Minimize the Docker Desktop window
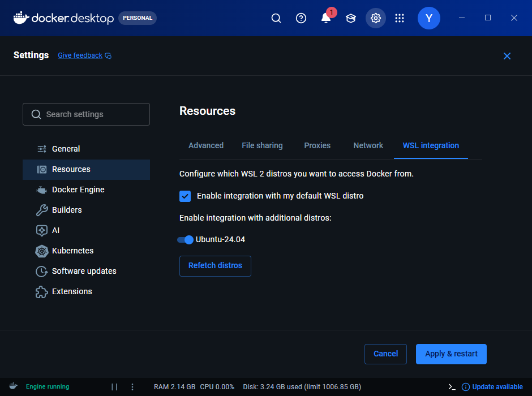This screenshot has height=396, width=532. point(462,18)
